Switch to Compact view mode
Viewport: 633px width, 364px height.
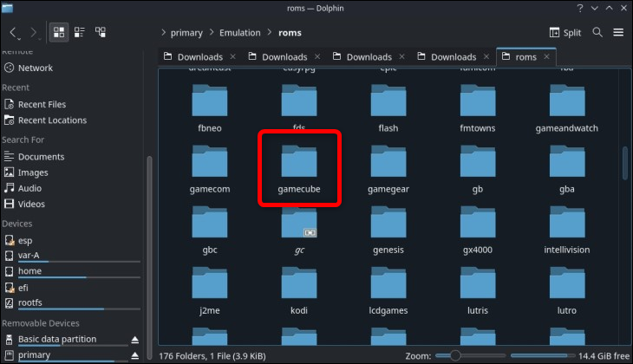[80, 32]
